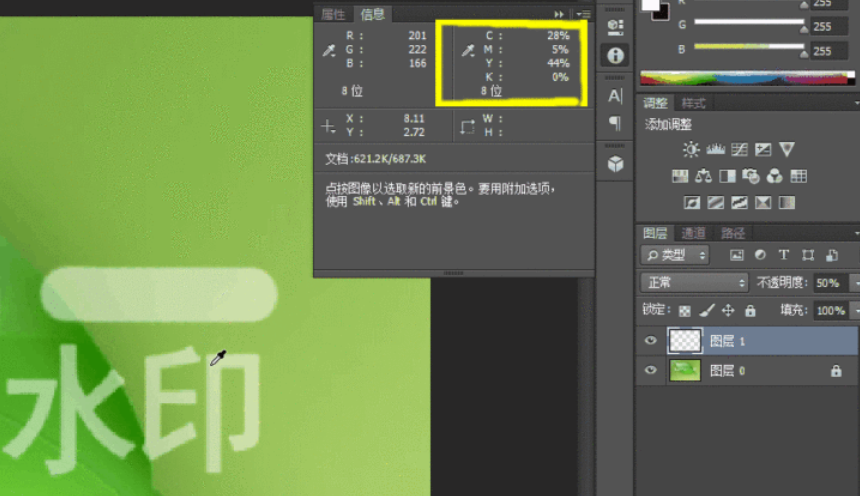860x496 pixels.
Task: Add a Color Balance adjustment (scales icon)
Action: [703, 176]
